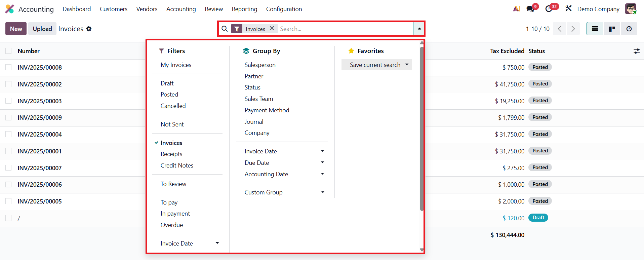Collapse the search options panel toggle
Viewport: 644px width, 260px height.
[x=419, y=29]
